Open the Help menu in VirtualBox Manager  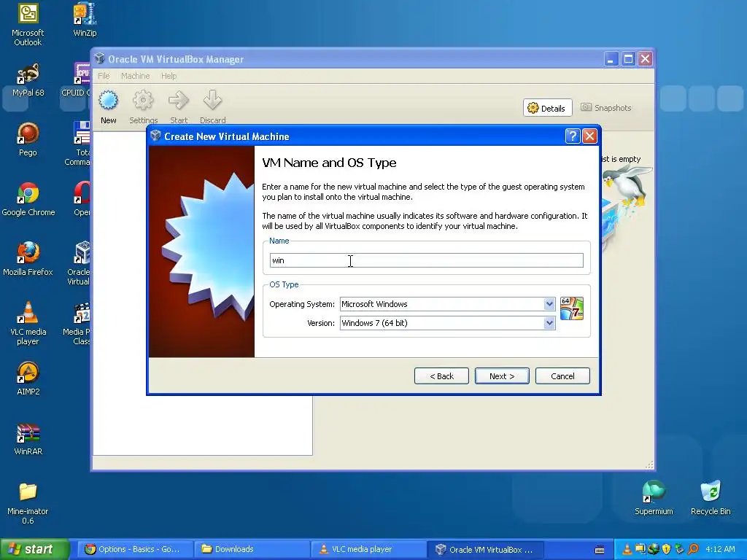[169, 76]
